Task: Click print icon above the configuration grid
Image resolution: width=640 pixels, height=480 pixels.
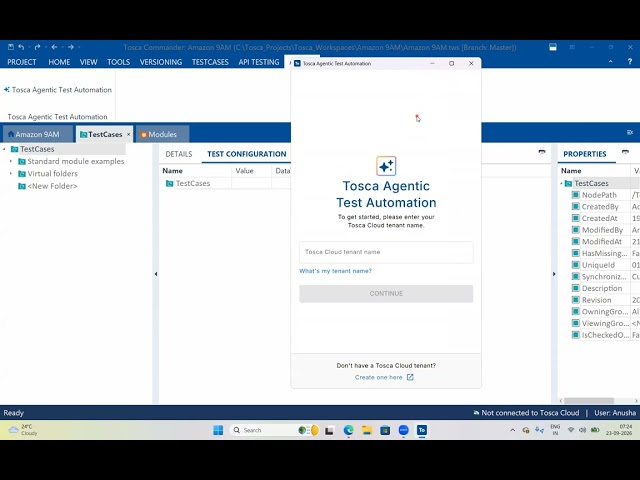Action: [x=542, y=152]
